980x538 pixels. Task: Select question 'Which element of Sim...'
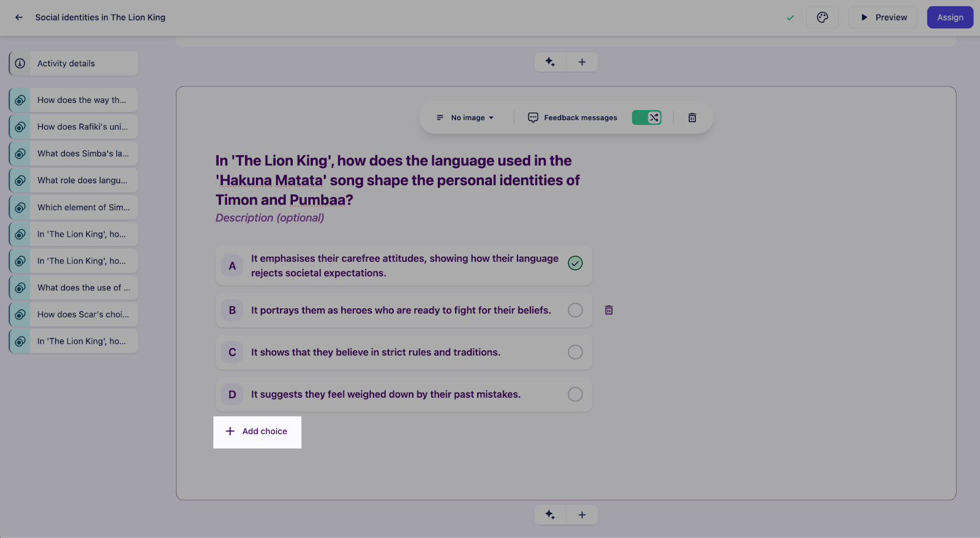pyautogui.click(x=73, y=207)
